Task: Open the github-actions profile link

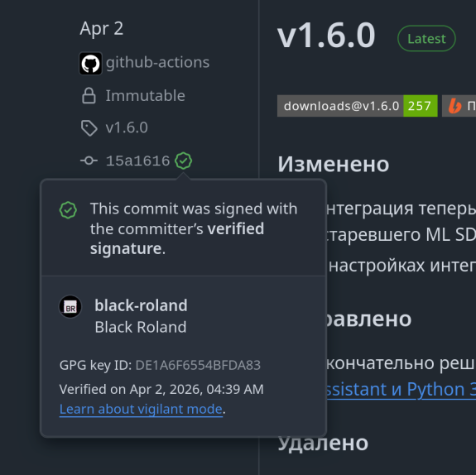Action: pyautogui.click(x=157, y=63)
